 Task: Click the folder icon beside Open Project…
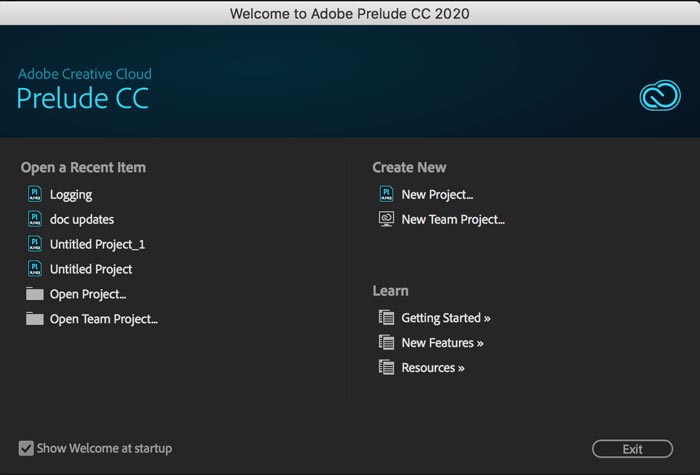point(35,294)
